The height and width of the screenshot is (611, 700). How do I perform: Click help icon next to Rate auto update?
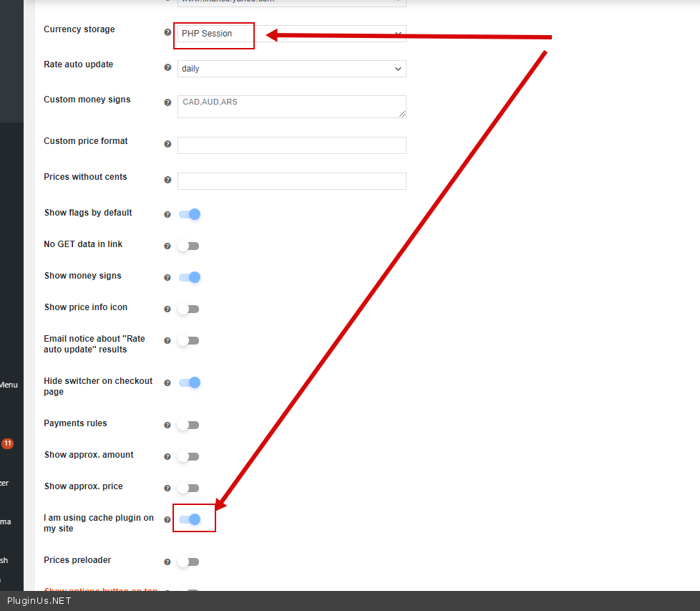(167, 68)
